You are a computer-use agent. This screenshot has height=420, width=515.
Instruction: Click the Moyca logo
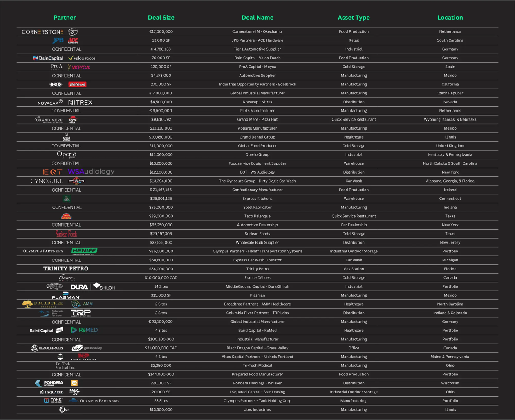click(78, 67)
